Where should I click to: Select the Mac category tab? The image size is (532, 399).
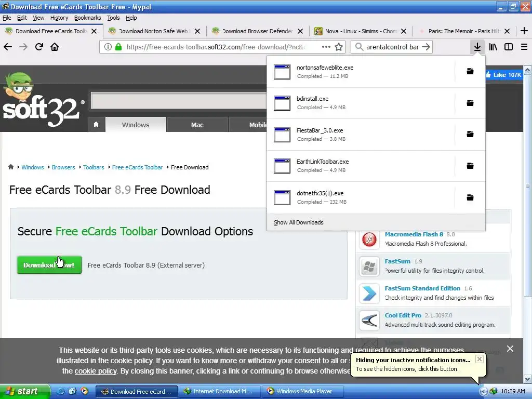pos(197,125)
